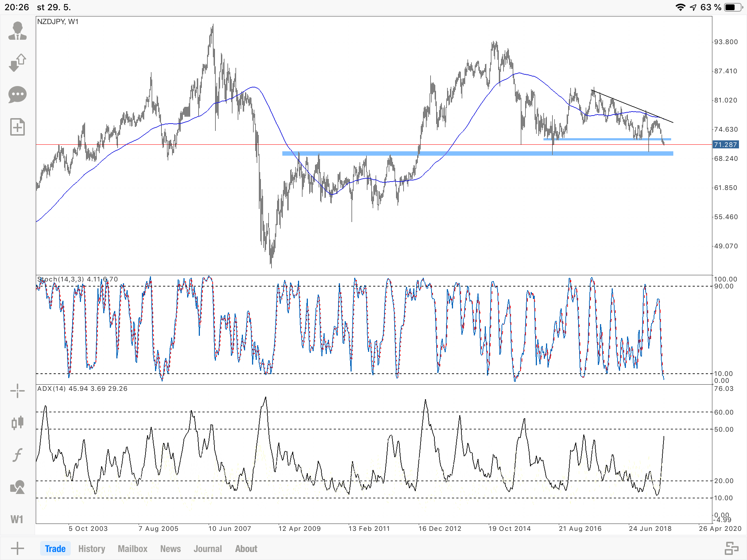Screen dimensions: 747x560
Task: Open the News tab
Action: 170,549
